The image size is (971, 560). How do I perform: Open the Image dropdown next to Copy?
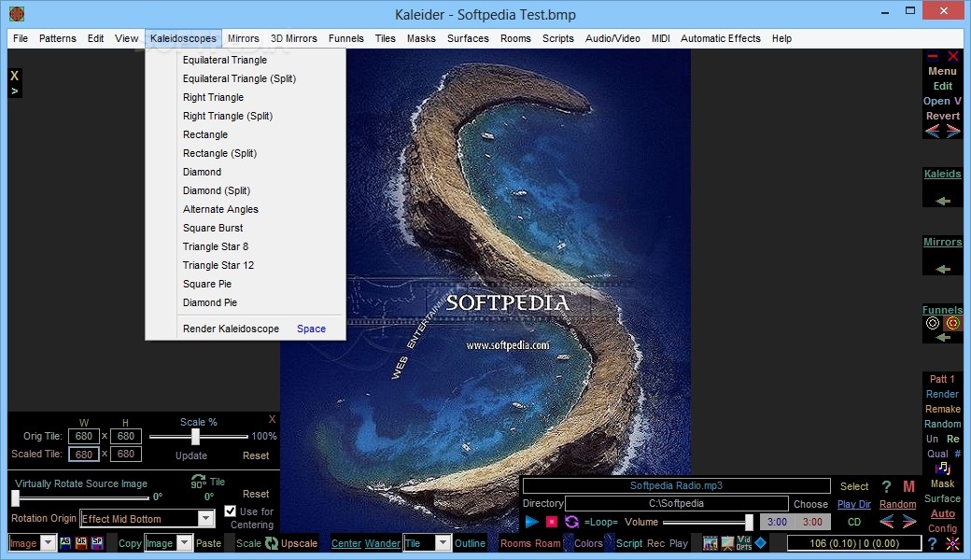pyautogui.click(x=184, y=543)
